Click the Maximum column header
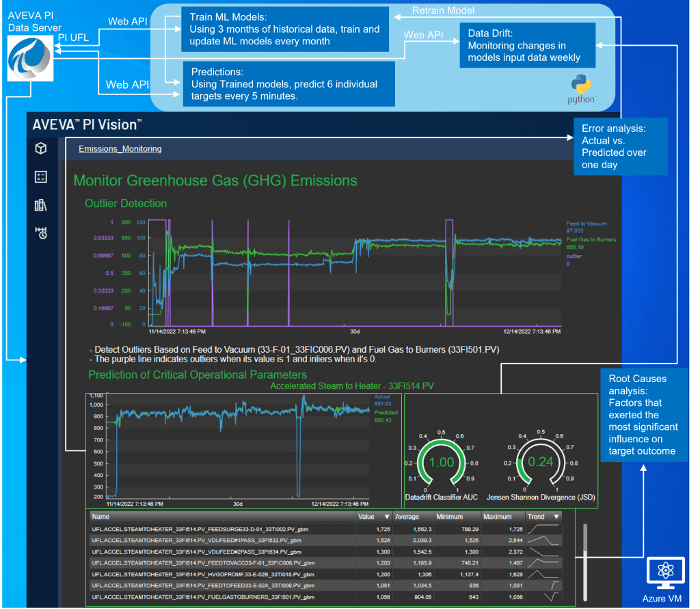Viewport: 700px width, 609px height. [497, 517]
